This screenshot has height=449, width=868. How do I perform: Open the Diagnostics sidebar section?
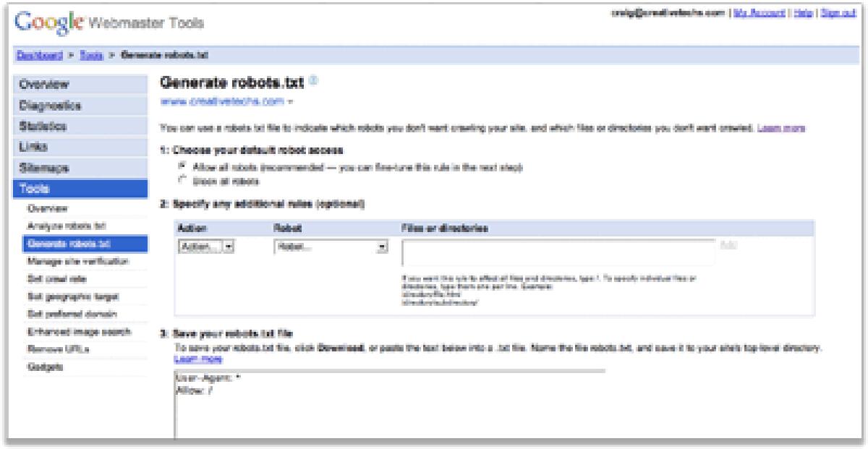click(80, 106)
